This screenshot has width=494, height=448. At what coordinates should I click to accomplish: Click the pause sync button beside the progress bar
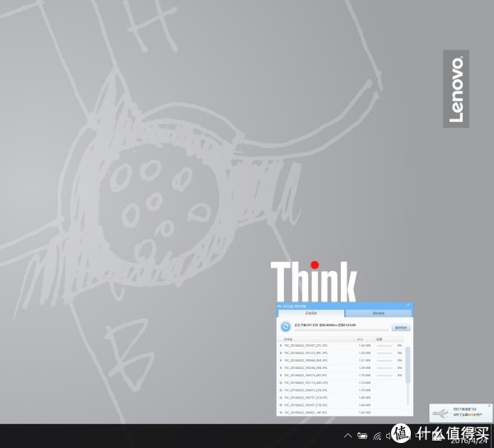(x=401, y=327)
